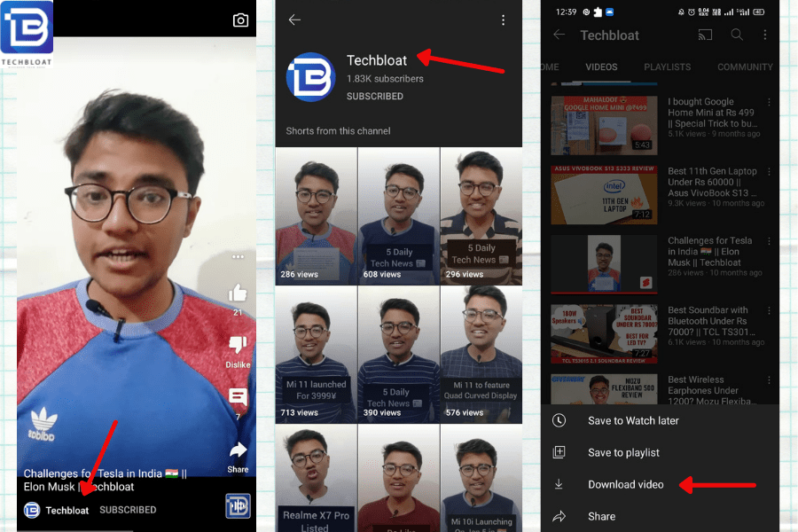Viewport: 798px width, 532px height.
Task: Open Short with 286 views
Action: [316, 215]
